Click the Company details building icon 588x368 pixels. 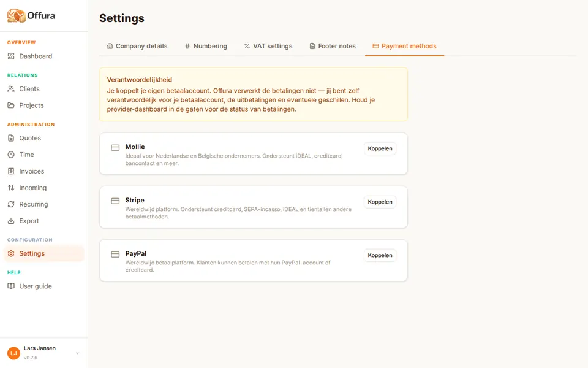pos(110,46)
